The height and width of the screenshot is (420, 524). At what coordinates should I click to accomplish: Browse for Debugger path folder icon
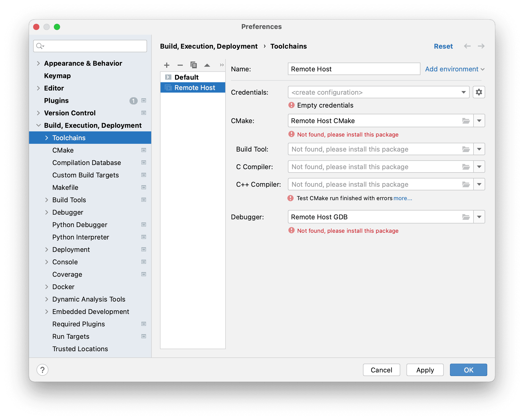tap(466, 217)
